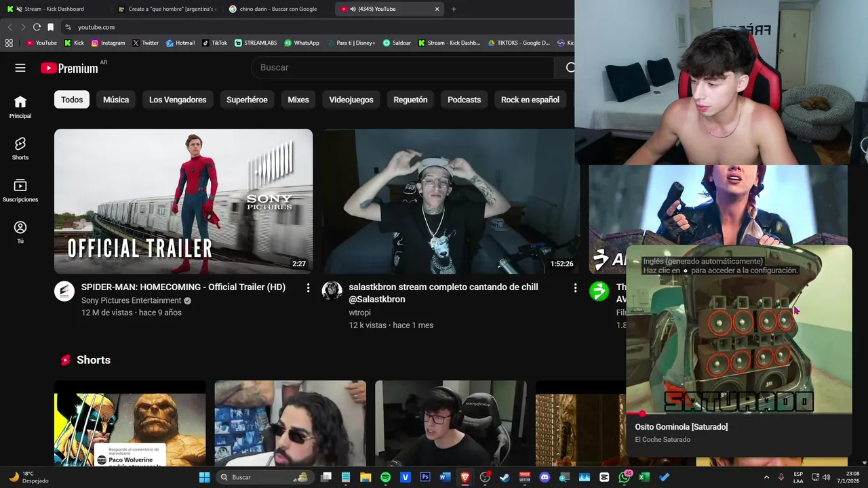Open Sony Pictures Entertainment channel avatar

pyautogui.click(x=64, y=291)
